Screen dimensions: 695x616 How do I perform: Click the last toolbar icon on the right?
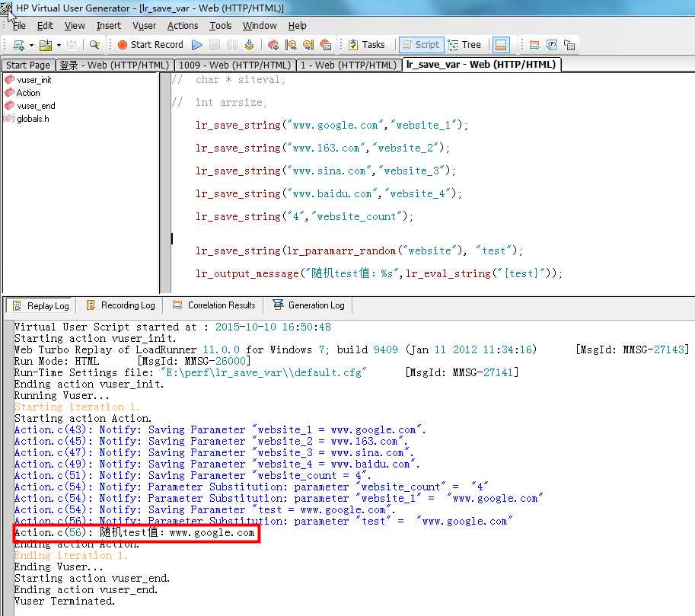569,45
